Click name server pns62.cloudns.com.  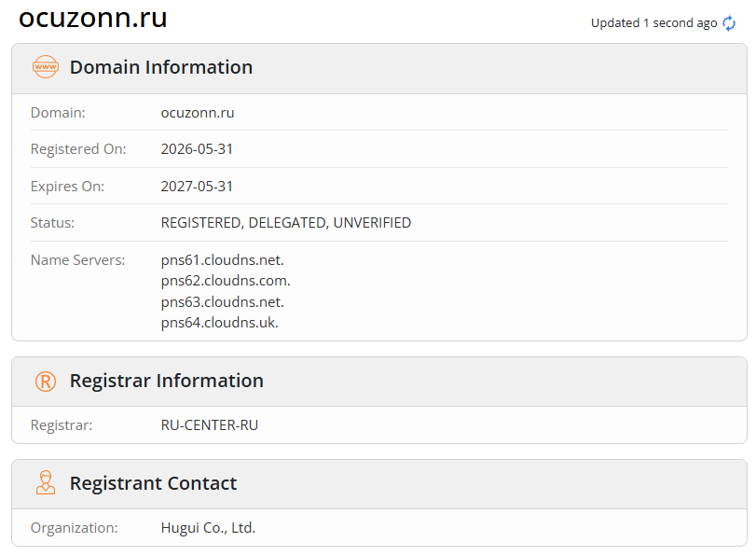click(x=226, y=281)
